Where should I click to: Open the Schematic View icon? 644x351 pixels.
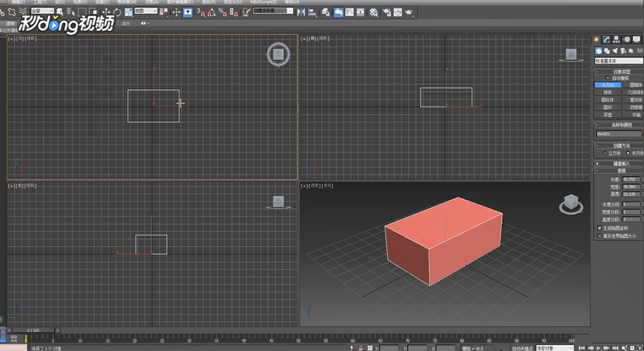click(360, 12)
